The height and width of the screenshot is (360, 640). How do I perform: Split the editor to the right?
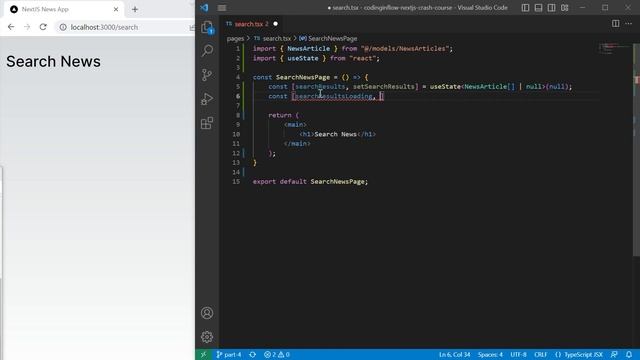[x=616, y=24]
